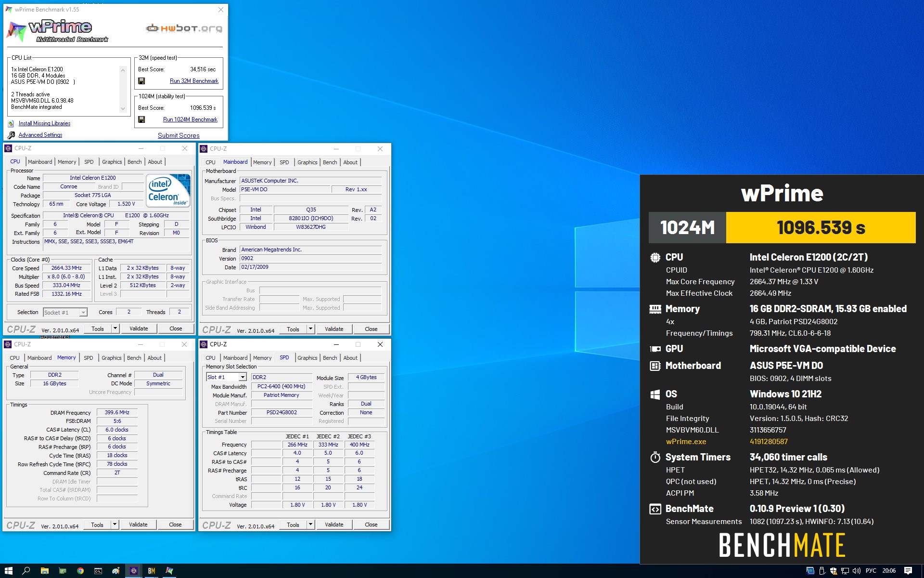Click the yellow wPrime.exe entry
Screen dimensions: 924x578
(x=686, y=442)
